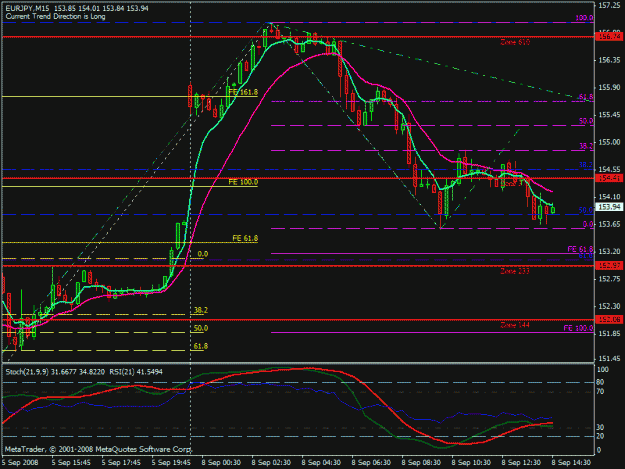Click the '5 Sep 15:45' time label
Screen dimensions: 625x469
point(71,462)
